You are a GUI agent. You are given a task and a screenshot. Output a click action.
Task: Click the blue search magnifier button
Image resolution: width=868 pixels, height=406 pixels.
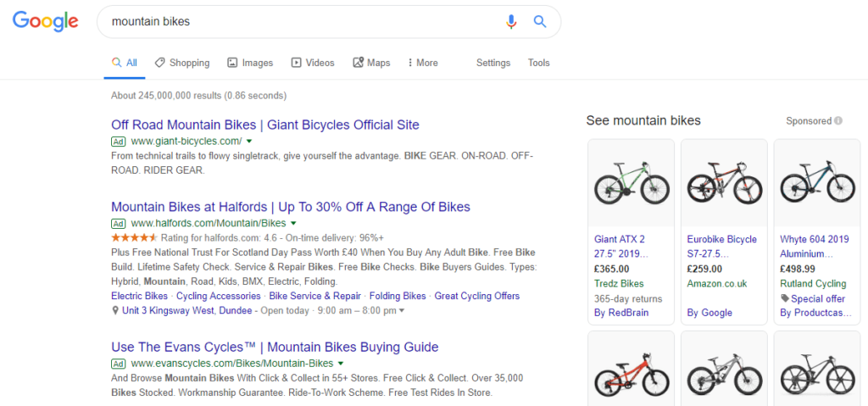[540, 21]
